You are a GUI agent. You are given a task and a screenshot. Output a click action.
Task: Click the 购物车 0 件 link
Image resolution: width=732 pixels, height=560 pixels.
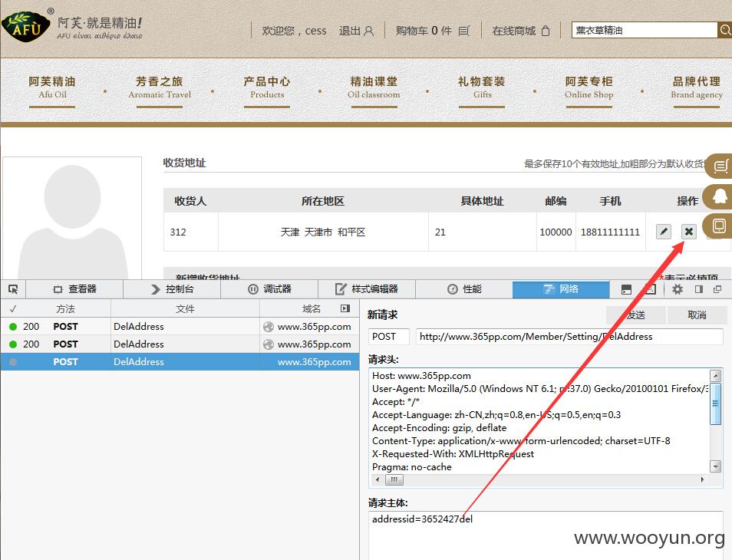[424, 31]
